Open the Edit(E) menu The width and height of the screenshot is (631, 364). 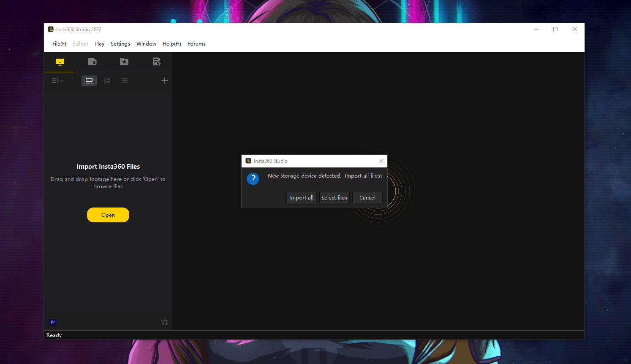(x=80, y=44)
